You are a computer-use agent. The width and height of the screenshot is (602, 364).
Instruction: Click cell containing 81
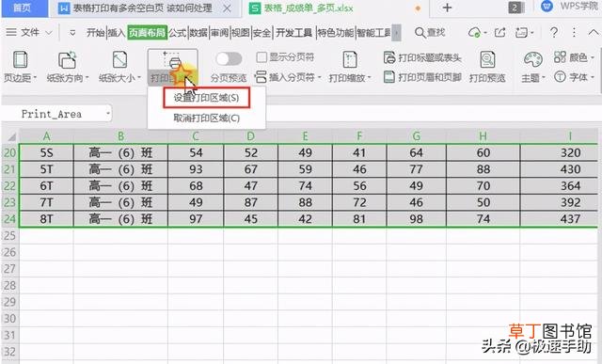coord(359,219)
